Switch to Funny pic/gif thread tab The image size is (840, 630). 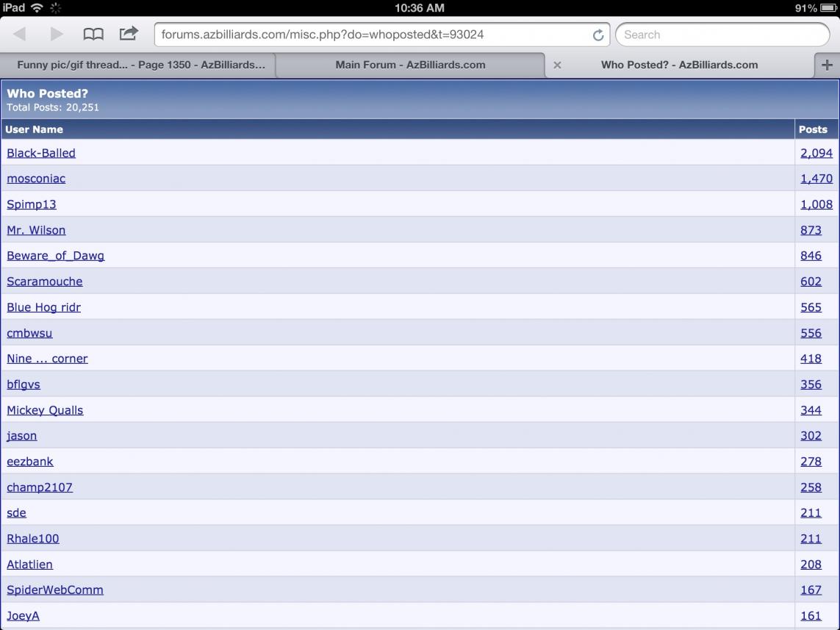[x=140, y=65]
